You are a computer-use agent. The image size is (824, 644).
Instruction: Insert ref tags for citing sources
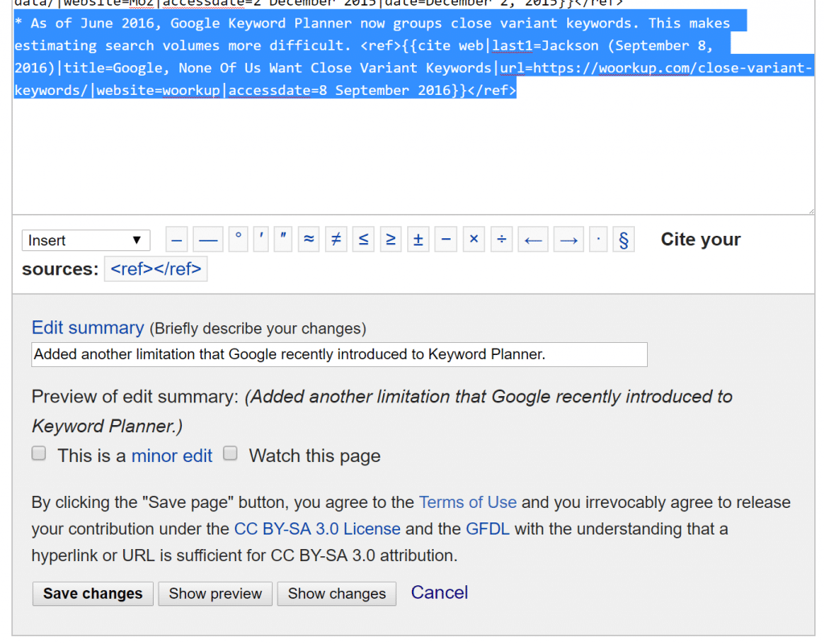coord(155,269)
